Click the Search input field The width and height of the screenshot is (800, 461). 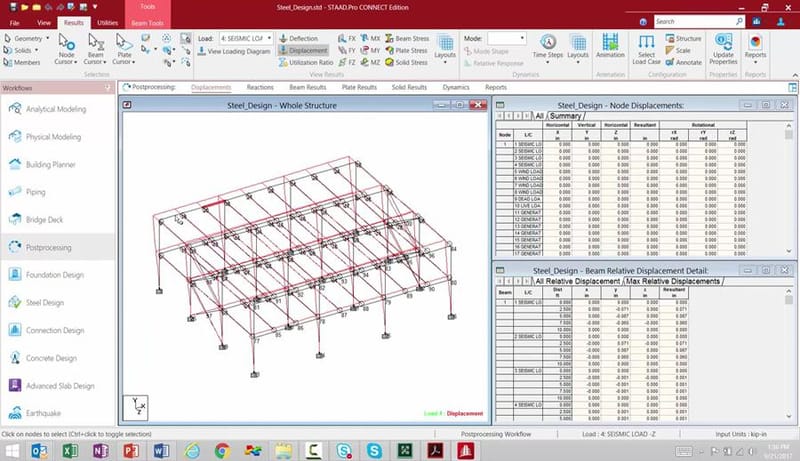point(693,21)
